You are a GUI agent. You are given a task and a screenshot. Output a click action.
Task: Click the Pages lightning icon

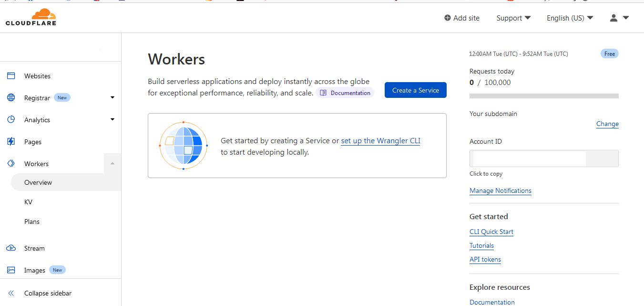coord(11,142)
